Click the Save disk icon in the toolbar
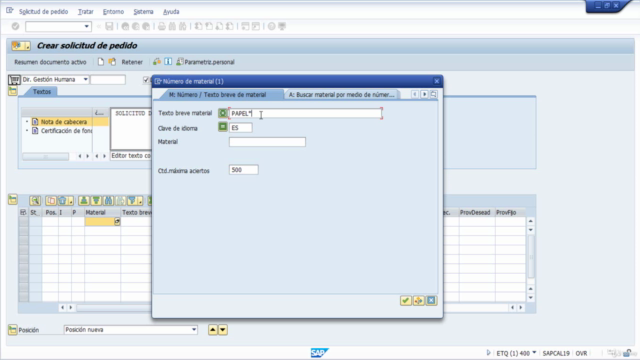Screen dimensions: 640x360 (109, 27)
